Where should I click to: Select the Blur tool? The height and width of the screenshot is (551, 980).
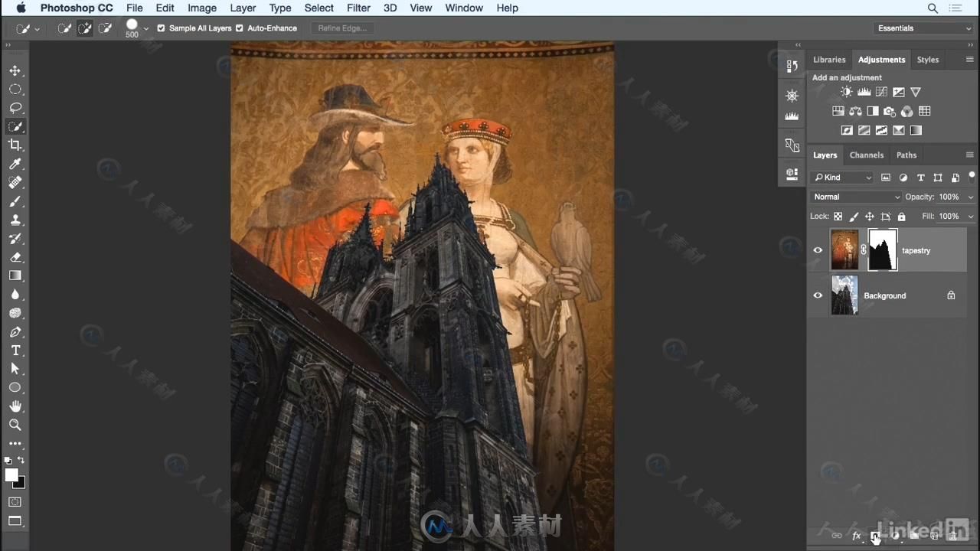click(x=15, y=294)
